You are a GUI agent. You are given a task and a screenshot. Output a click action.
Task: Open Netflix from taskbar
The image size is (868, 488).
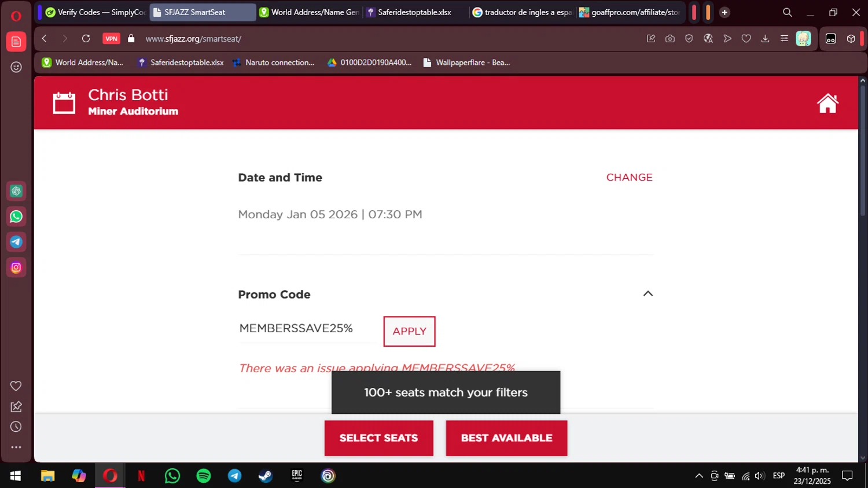coord(141,476)
